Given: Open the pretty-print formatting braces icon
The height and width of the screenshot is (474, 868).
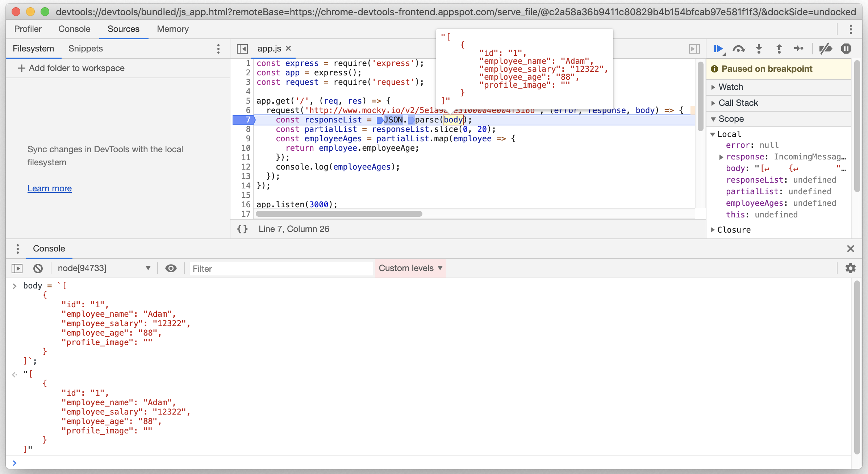Looking at the screenshot, I should pyautogui.click(x=242, y=229).
